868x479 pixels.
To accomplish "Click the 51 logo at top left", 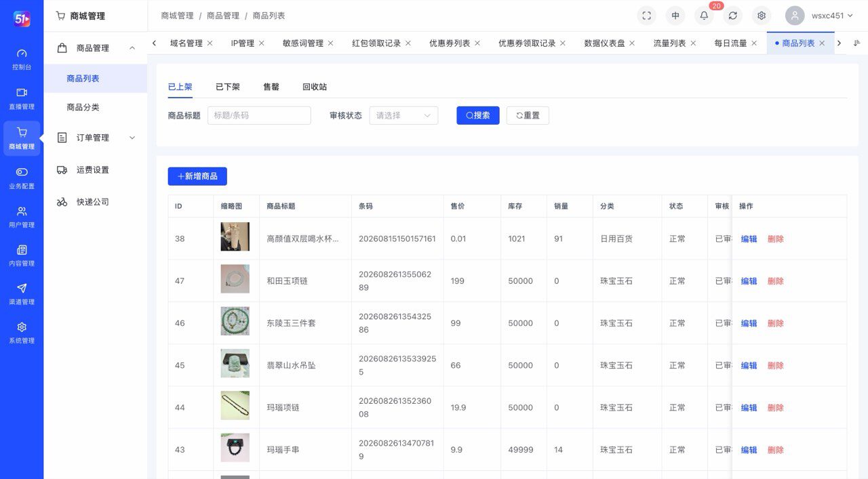I will [22, 19].
